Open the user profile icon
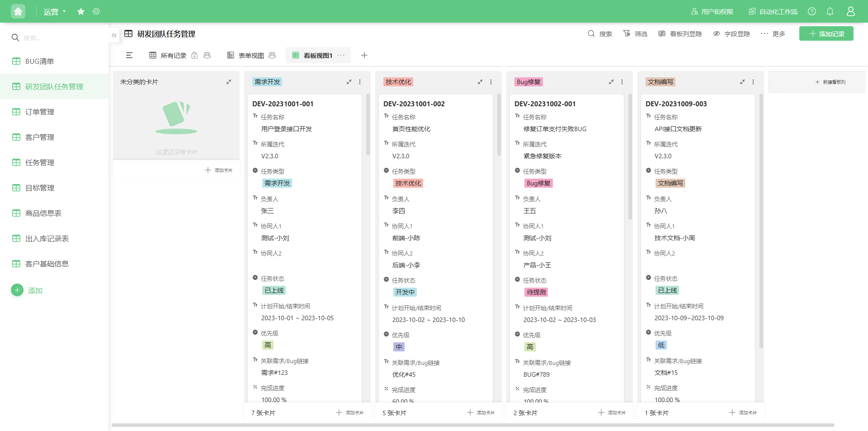Image resolution: width=868 pixels, height=431 pixels. pyautogui.click(x=851, y=11)
